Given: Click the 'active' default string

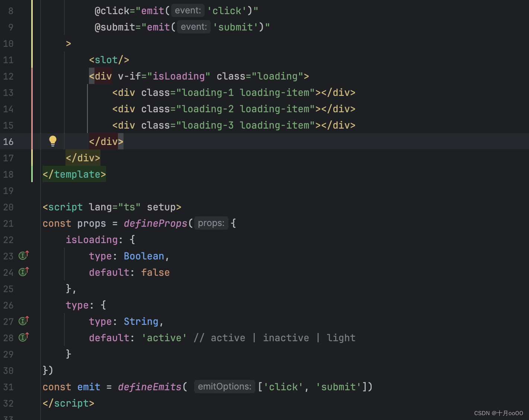Looking at the screenshot, I should [x=164, y=338].
